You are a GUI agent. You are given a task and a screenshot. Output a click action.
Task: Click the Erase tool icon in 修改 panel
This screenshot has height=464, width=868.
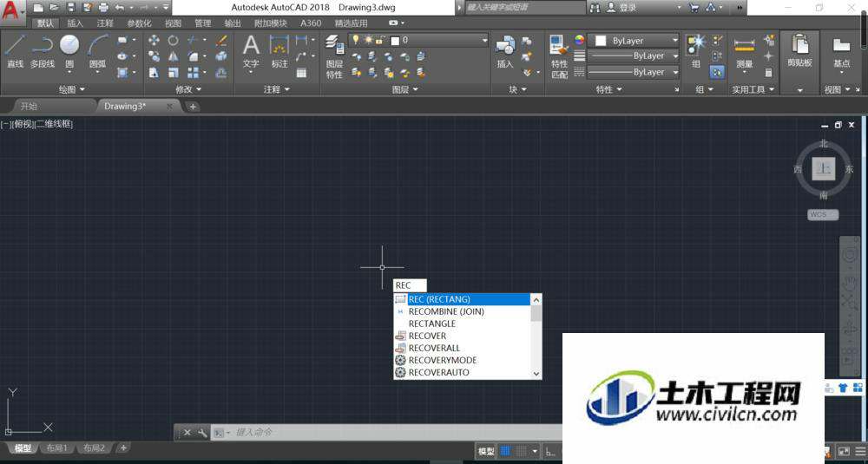221,40
